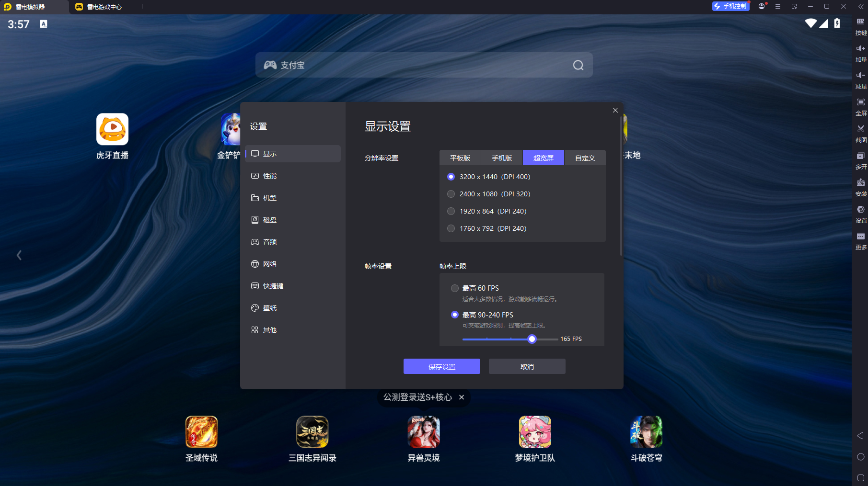Select 3200 x 1440 (DPI 400) resolution
Screen dimensions: 868x486
click(x=489, y=177)
